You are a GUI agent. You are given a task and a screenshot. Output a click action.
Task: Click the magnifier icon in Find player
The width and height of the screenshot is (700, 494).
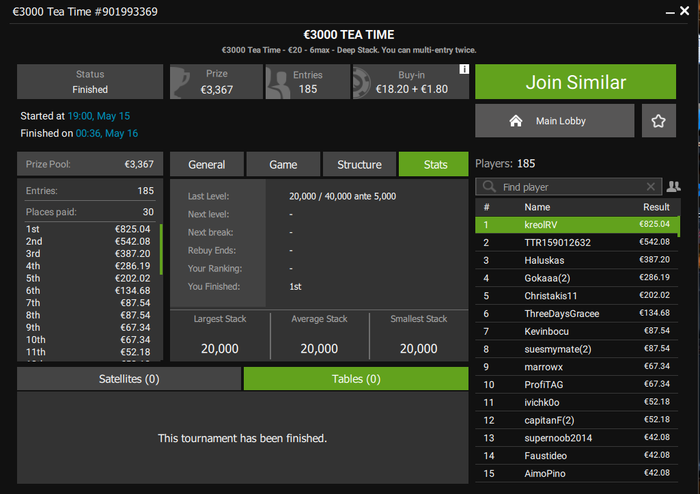pyautogui.click(x=489, y=187)
